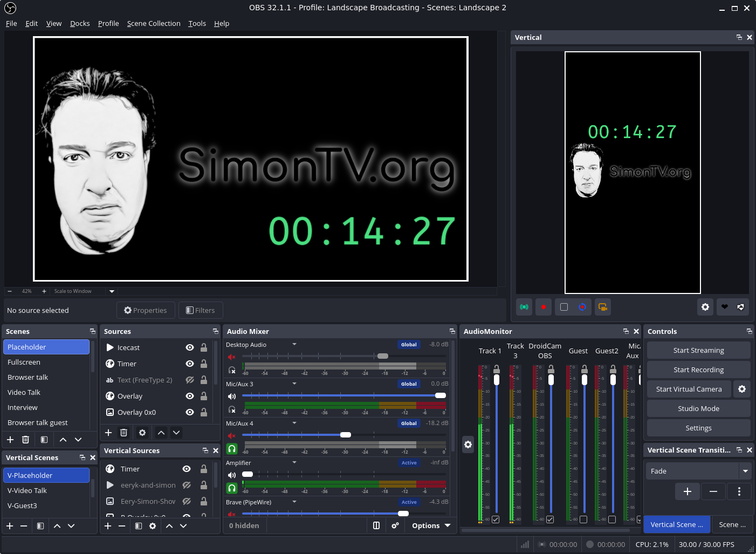The height and width of the screenshot is (554, 756).
Task: Click Start Recording button
Action: coord(699,370)
